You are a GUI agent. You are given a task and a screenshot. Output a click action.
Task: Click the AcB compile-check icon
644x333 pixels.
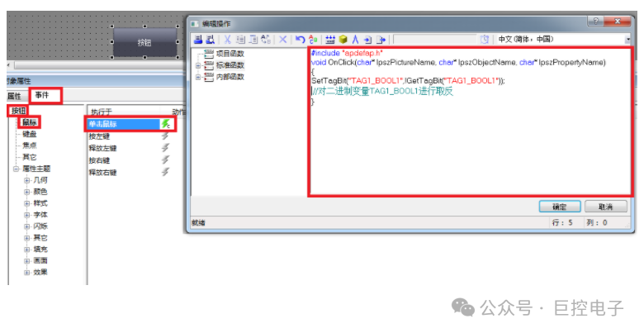(x=313, y=40)
